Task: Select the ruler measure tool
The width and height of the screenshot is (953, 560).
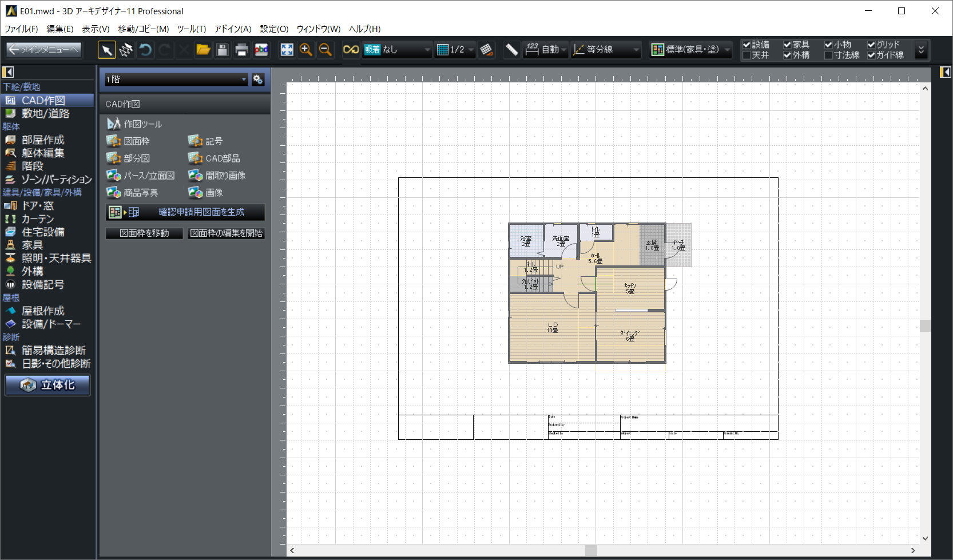Action: point(511,50)
